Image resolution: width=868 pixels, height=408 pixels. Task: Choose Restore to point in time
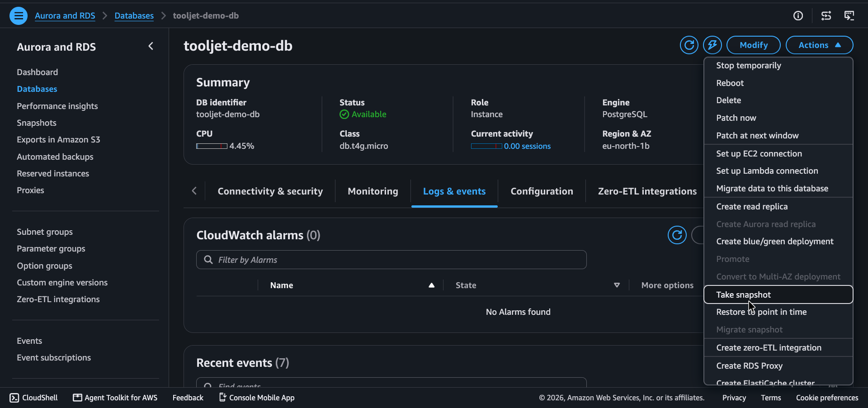[778, 312]
